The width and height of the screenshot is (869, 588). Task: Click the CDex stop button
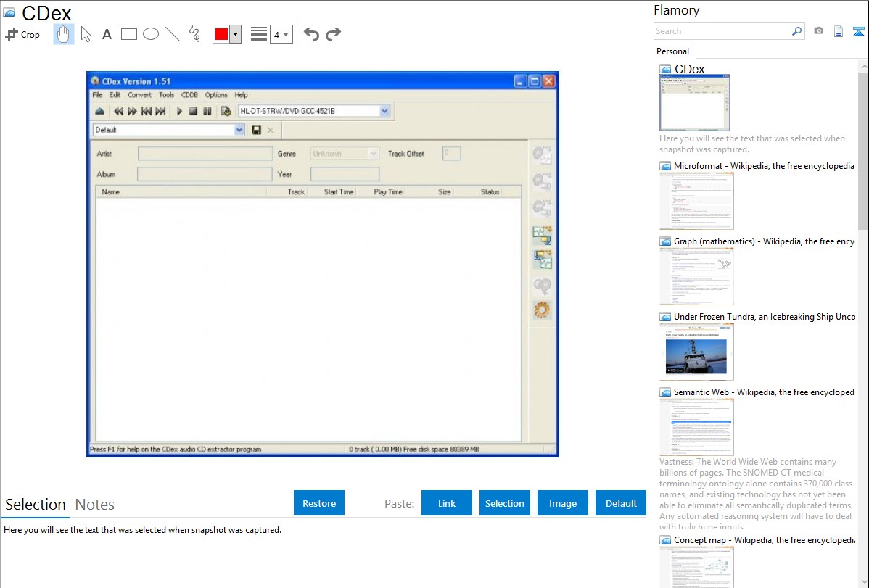click(193, 111)
